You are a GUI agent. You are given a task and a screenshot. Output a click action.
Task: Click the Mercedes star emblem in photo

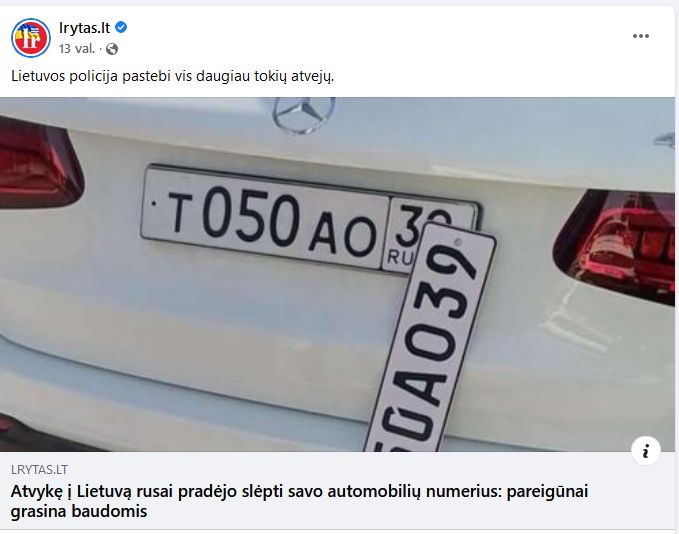pos(304,114)
